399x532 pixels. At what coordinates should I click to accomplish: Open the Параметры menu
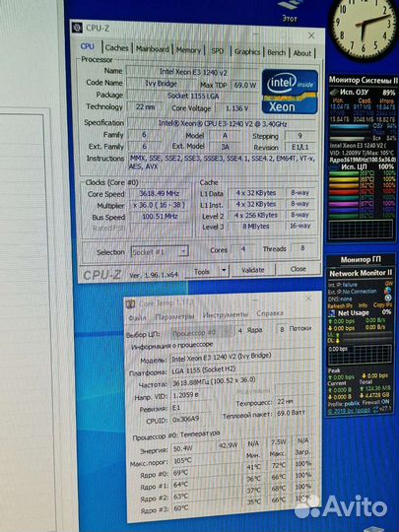click(x=174, y=316)
